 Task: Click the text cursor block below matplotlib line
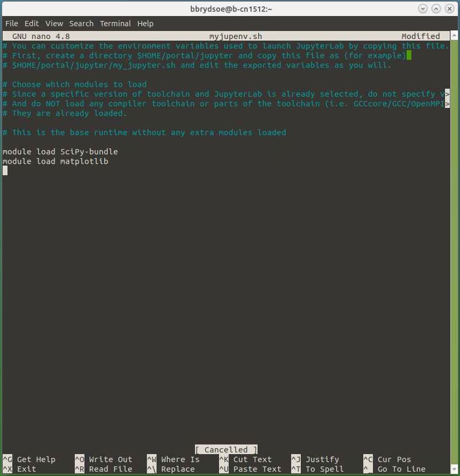click(x=5, y=171)
